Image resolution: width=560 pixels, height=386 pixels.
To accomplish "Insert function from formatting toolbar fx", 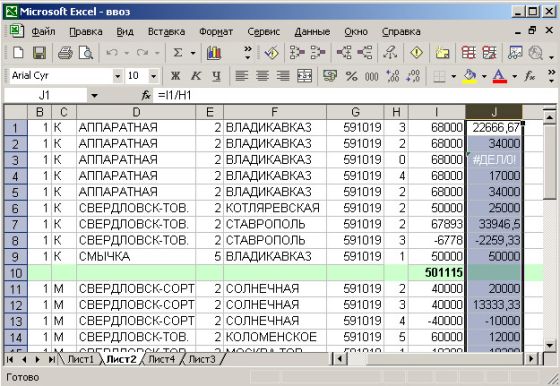I will tap(530, 76).
